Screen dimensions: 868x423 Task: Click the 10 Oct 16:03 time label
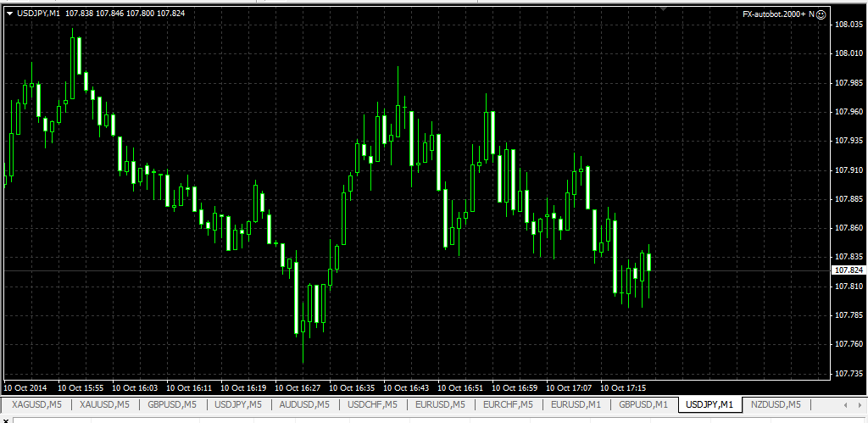[135, 387]
